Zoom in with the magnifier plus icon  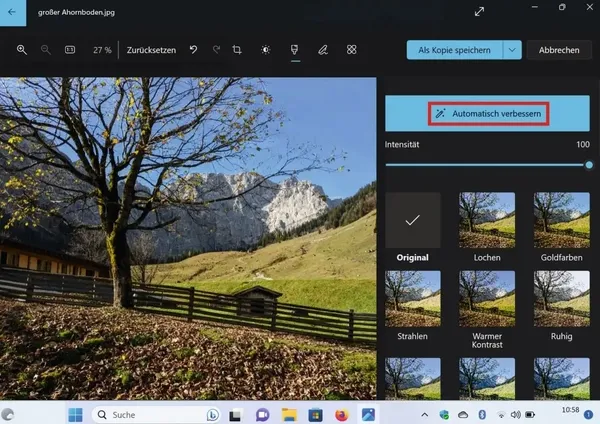(x=21, y=50)
